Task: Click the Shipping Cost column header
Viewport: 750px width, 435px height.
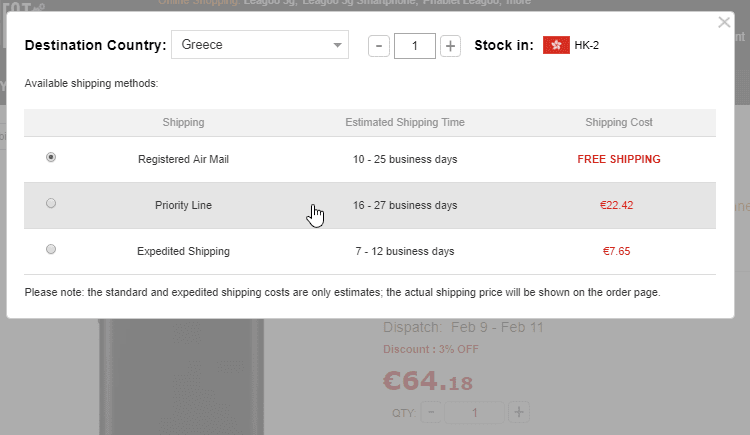Action: (619, 122)
